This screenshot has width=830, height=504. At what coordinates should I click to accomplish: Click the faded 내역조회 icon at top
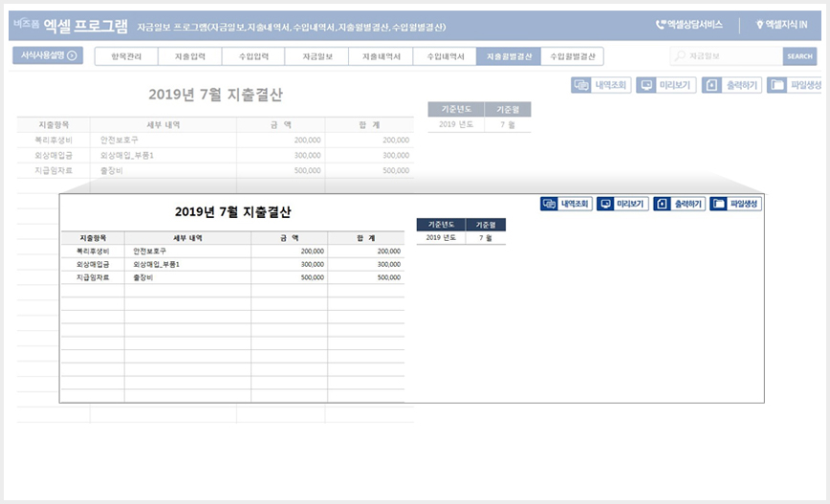[x=581, y=85]
